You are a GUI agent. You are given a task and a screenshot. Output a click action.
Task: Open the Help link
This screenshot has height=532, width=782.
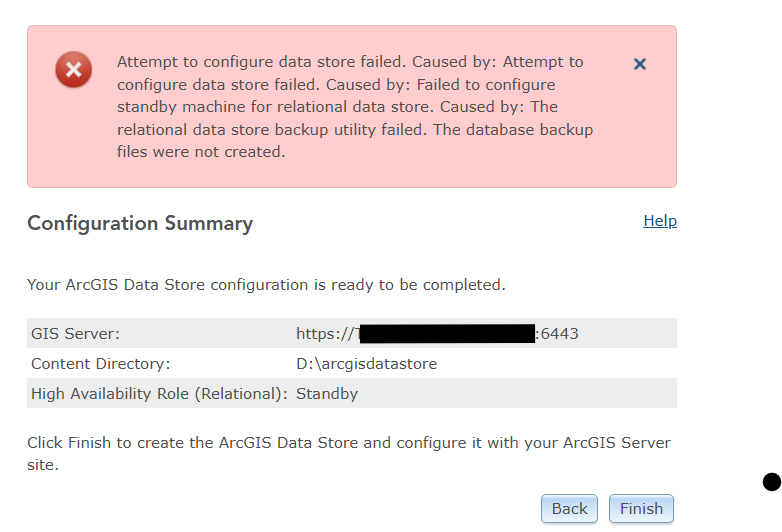660,221
